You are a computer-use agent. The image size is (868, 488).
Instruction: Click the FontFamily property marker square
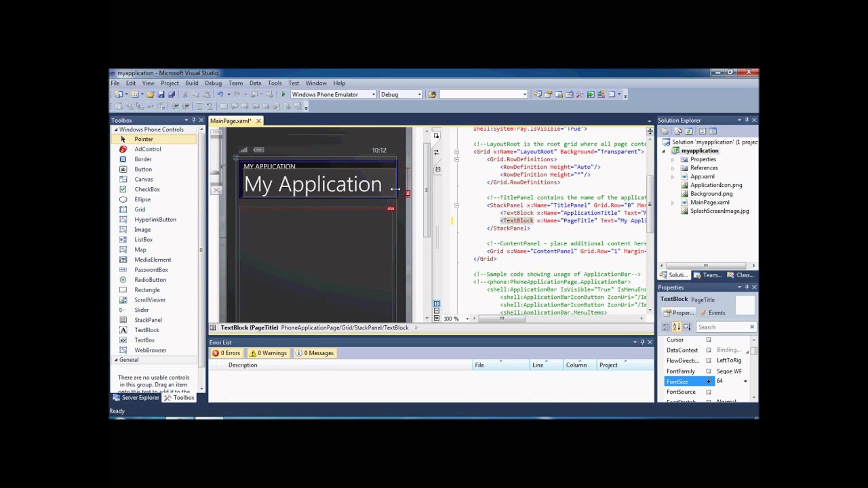point(709,371)
